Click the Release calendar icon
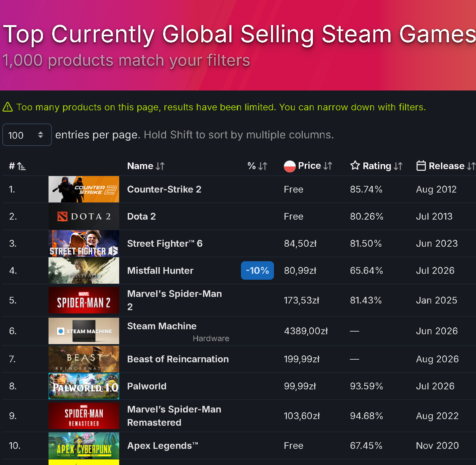The height and width of the screenshot is (465, 476). (421, 165)
